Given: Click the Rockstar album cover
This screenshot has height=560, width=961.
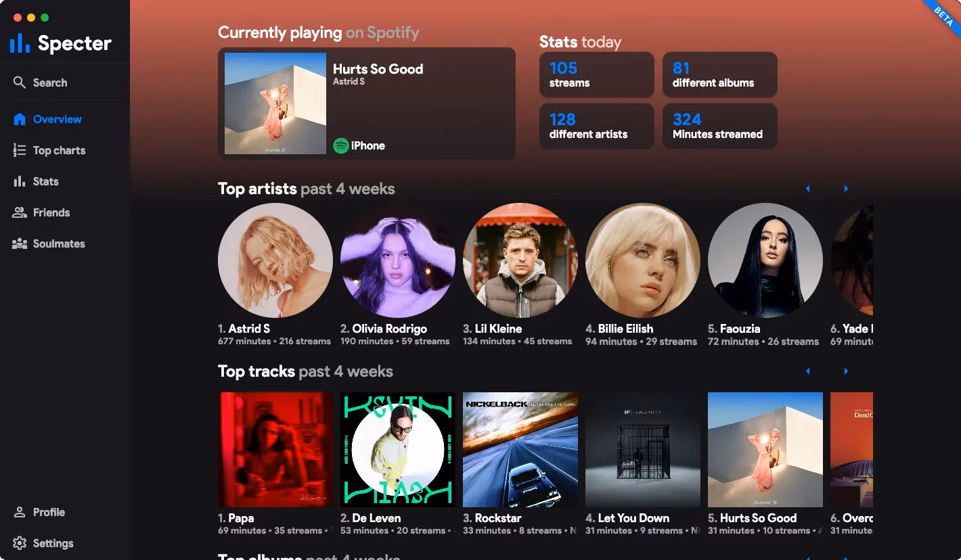Looking at the screenshot, I should pyautogui.click(x=520, y=449).
